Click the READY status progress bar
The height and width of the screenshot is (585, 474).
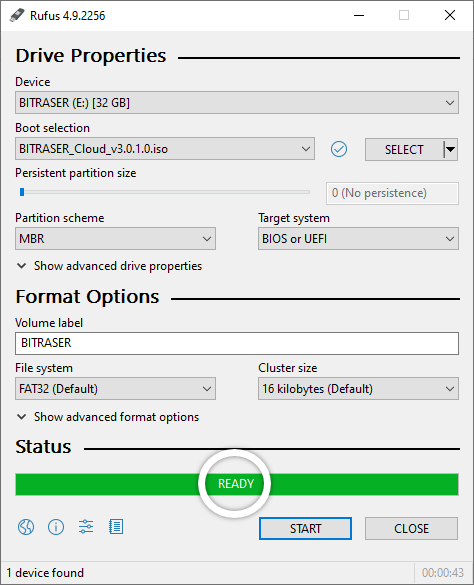(237, 484)
